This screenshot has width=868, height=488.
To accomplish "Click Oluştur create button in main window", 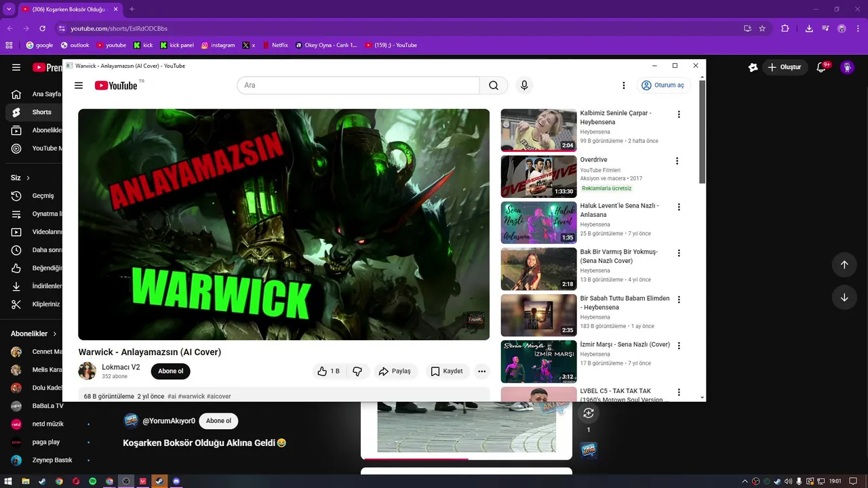I will pos(785,67).
